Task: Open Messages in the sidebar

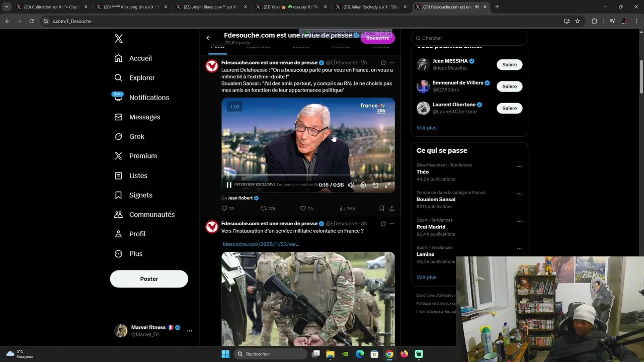Action: 137,117
